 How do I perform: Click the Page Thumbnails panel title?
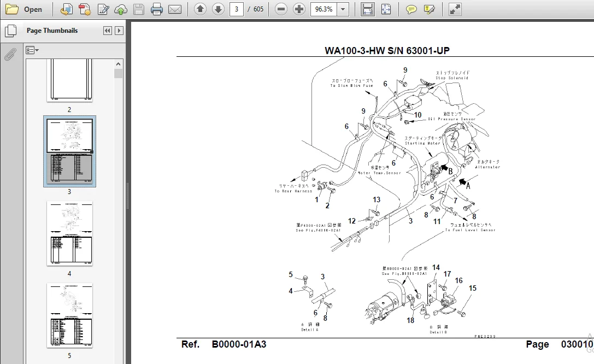coord(52,31)
